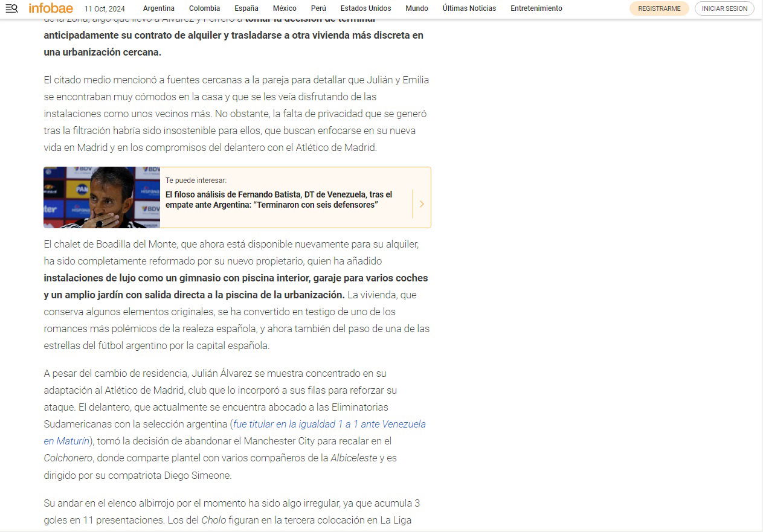The image size is (763, 532).
Task: Open the España section
Action: point(246,8)
